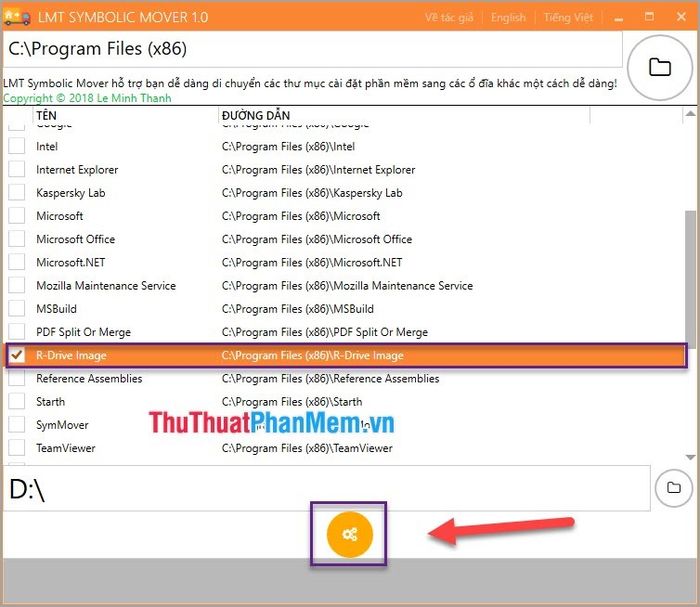Select the 'Intel' name text
The image size is (700, 607).
click(47, 146)
